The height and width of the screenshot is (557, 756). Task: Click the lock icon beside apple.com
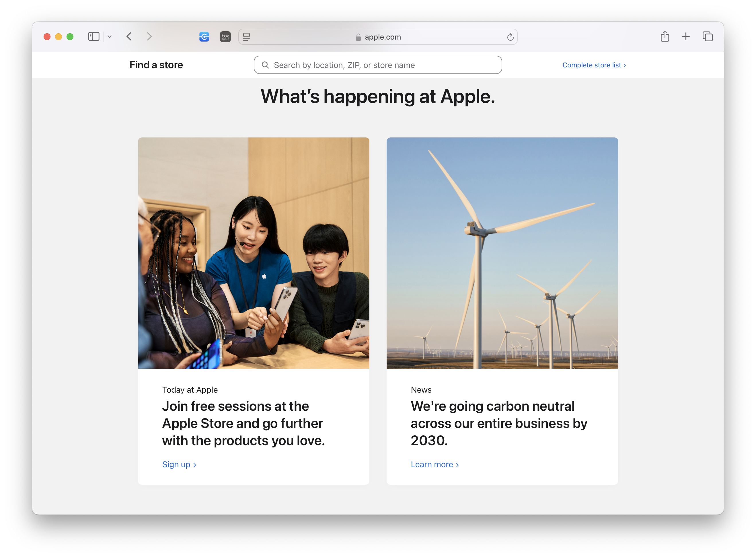pos(358,37)
